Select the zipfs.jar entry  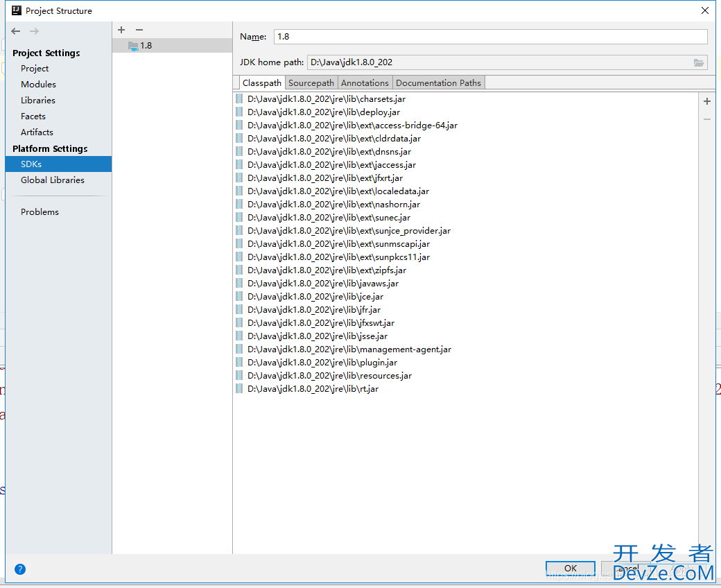[x=327, y=270]
